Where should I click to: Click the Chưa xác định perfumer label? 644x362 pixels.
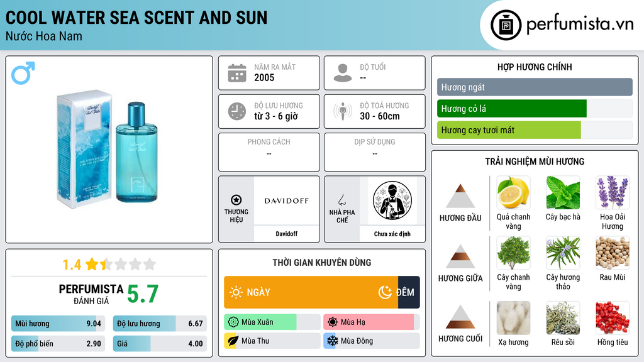point(392,234)
